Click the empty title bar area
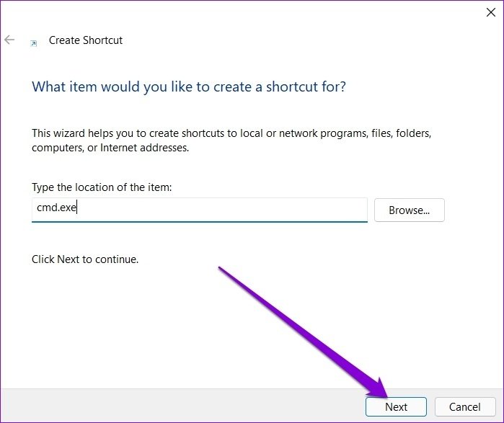The width and height of the screenshot is (504, 423). click(x=252, y=13)
